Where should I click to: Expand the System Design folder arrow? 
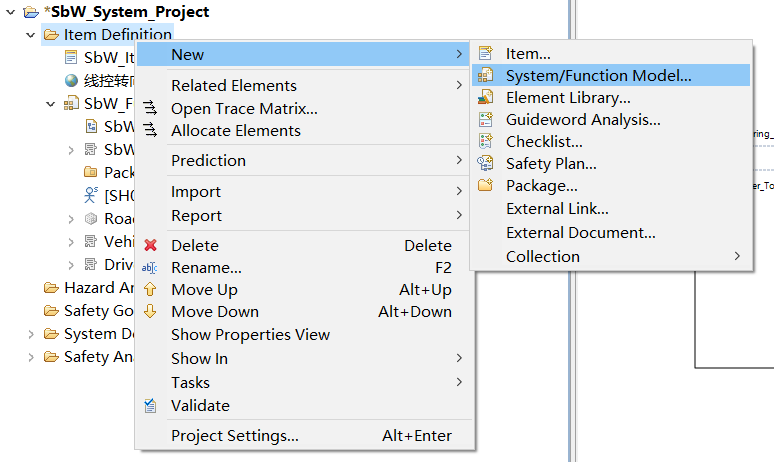(31, 334)
